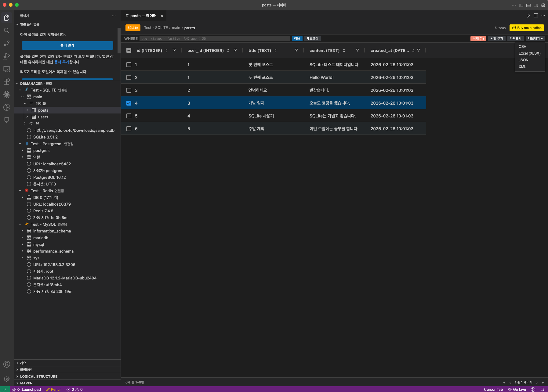Expand the mysql database node
The width and height of the screenshot is (548, 392).
pyautogui.click(x=22, y=244)
